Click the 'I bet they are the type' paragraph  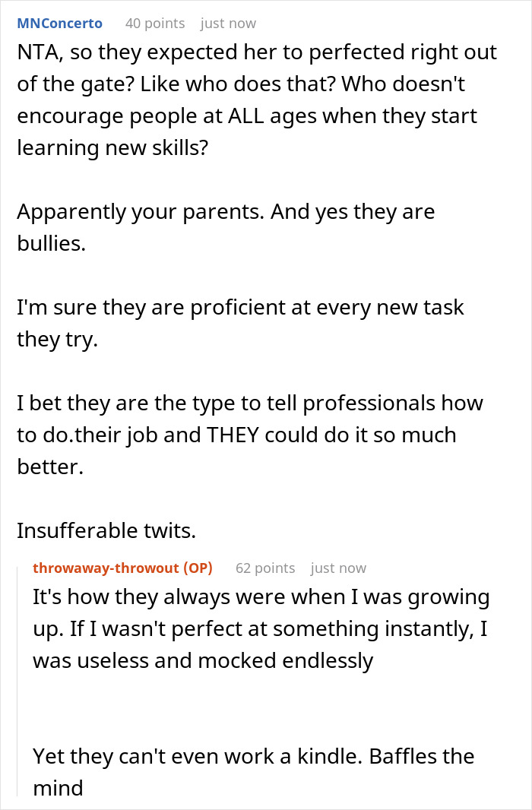[x=249, y=435]
